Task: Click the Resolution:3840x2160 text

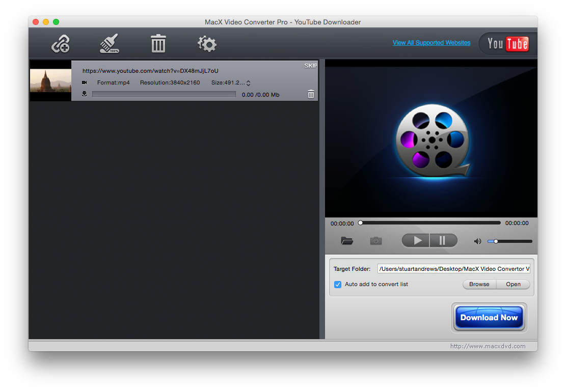Action: [x=170, y=82]
